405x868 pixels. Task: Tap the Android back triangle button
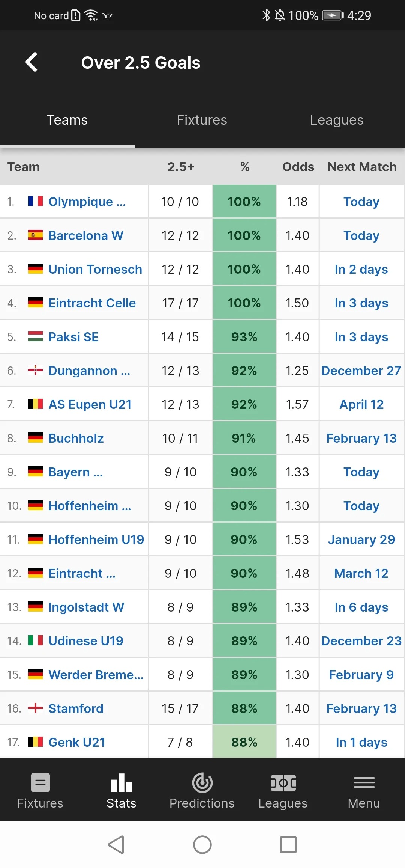(116, 845)
